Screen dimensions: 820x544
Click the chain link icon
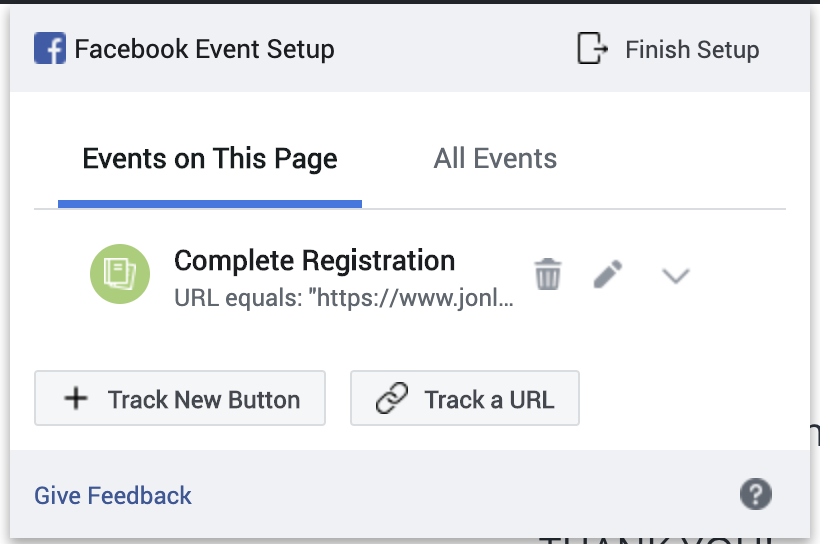pyautogui.click(x=392, y=398)
